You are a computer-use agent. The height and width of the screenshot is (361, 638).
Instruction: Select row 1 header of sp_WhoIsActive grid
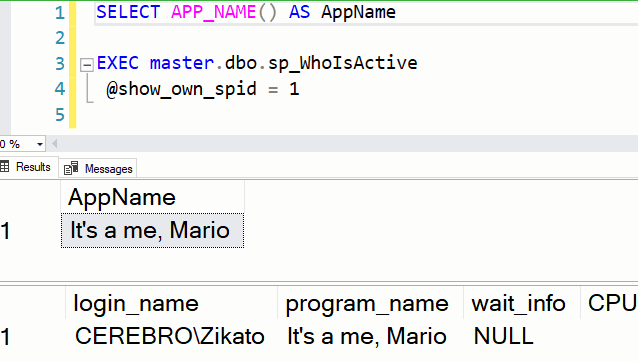pyautogui.click(x=32, y=337)
